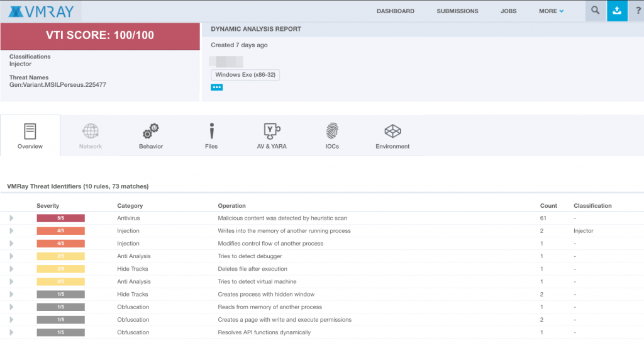
Task: Expand the 'Creates process with hidden window' row arrow
Action: point(11,295)
